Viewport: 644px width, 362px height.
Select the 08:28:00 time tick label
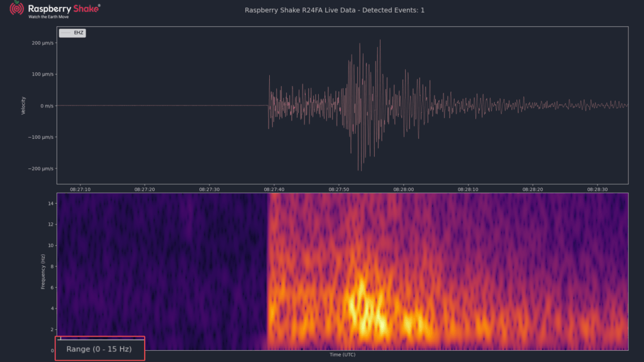tap(403, 190)
